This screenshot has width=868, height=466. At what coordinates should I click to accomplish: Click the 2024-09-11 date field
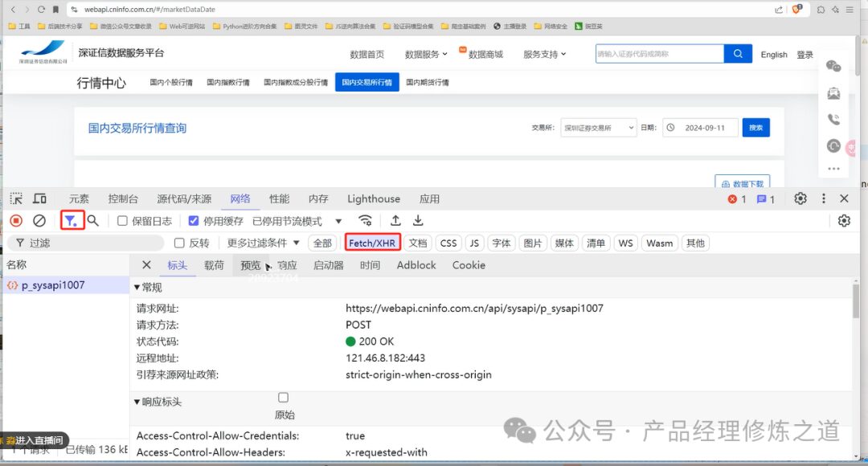coord(701,127)
